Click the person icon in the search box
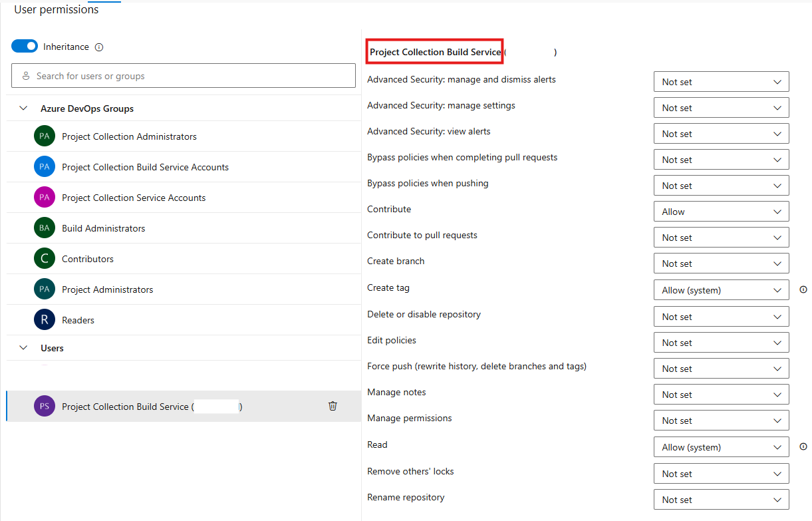Screen dimensions: 812x521 (26, 76)
